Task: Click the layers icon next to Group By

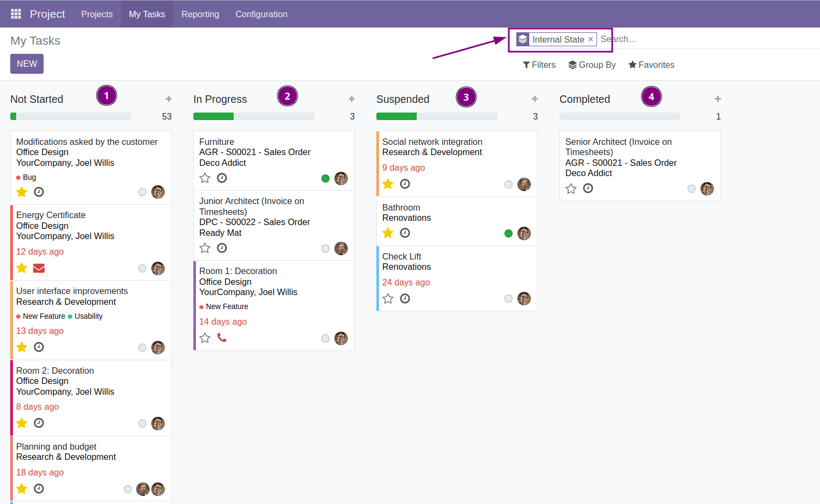Action: tap(572, 65)
